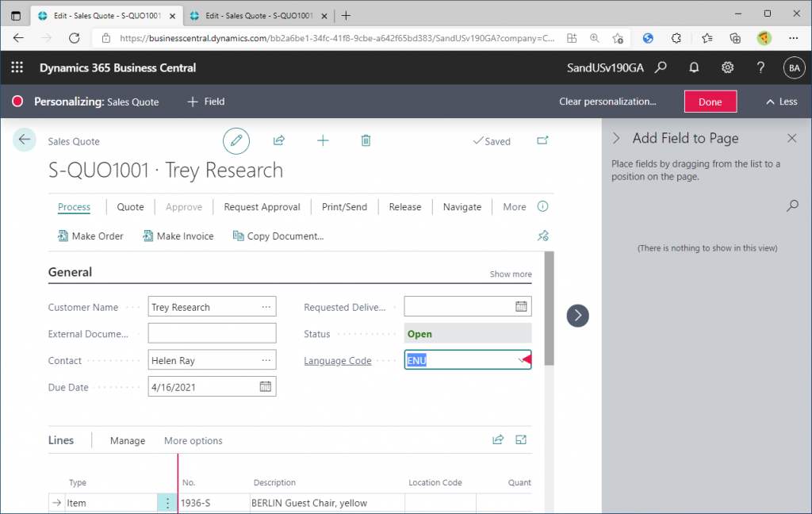
Task: Refresh the browser page
Action: click(75, 38)
